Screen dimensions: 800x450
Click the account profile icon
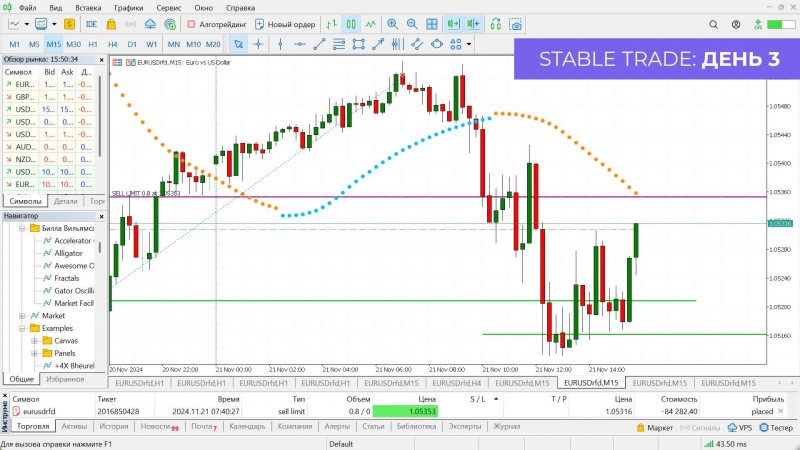coord(736,24)
